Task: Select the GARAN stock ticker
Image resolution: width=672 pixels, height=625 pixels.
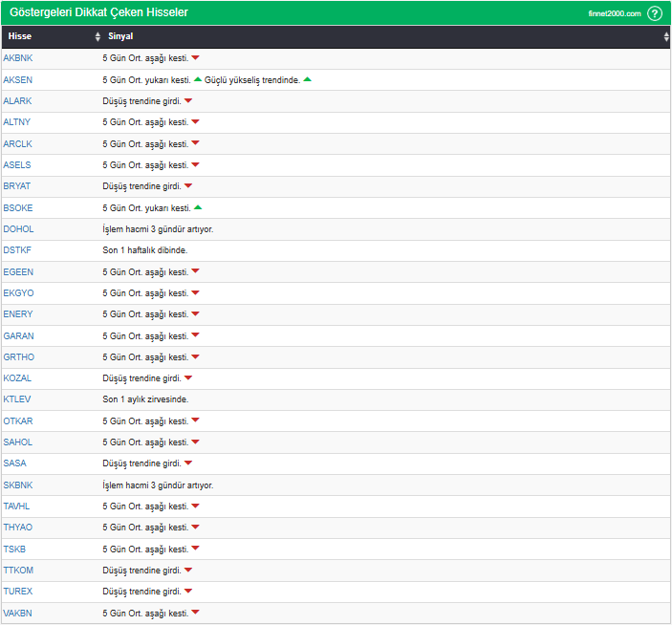Action: click(18, 335)
